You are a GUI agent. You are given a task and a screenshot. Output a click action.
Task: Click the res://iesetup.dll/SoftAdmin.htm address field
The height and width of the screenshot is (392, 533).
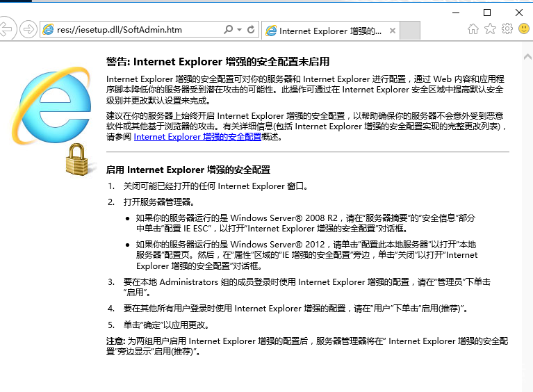click(x=132, y=30)
